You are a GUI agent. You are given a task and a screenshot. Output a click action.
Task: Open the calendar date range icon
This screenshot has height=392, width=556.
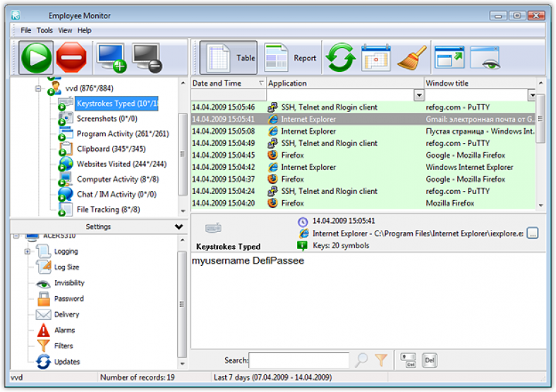point(376,57)
